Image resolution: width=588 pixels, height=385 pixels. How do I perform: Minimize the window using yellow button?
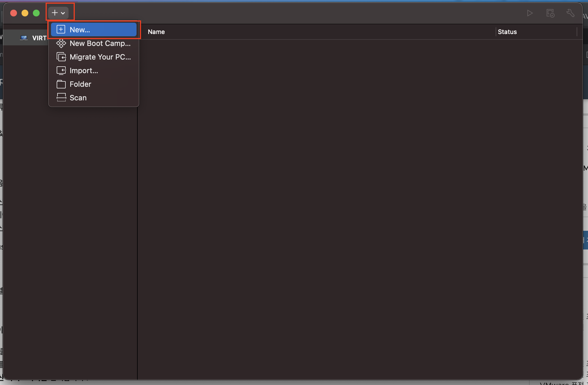pos(25,13)
